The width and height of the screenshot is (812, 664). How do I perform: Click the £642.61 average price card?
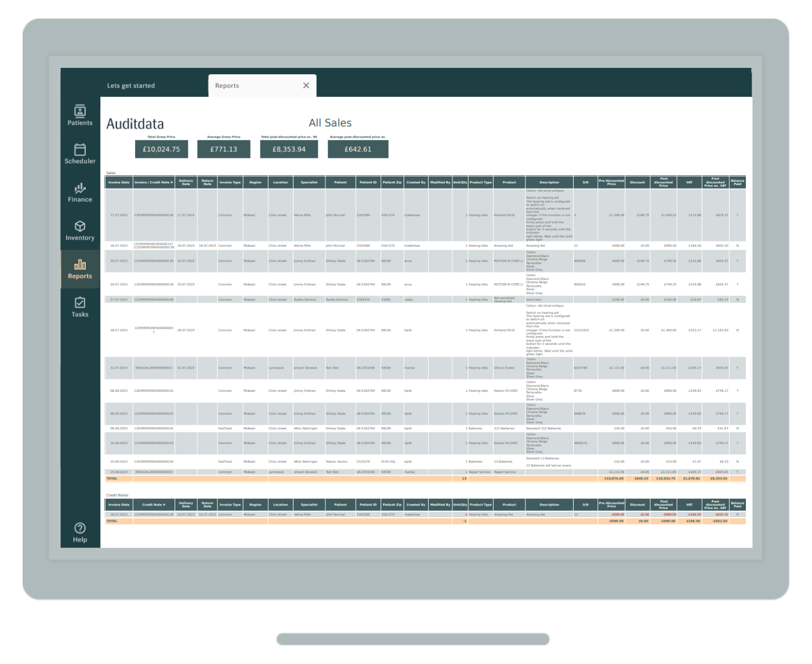[x=358, y=149]
